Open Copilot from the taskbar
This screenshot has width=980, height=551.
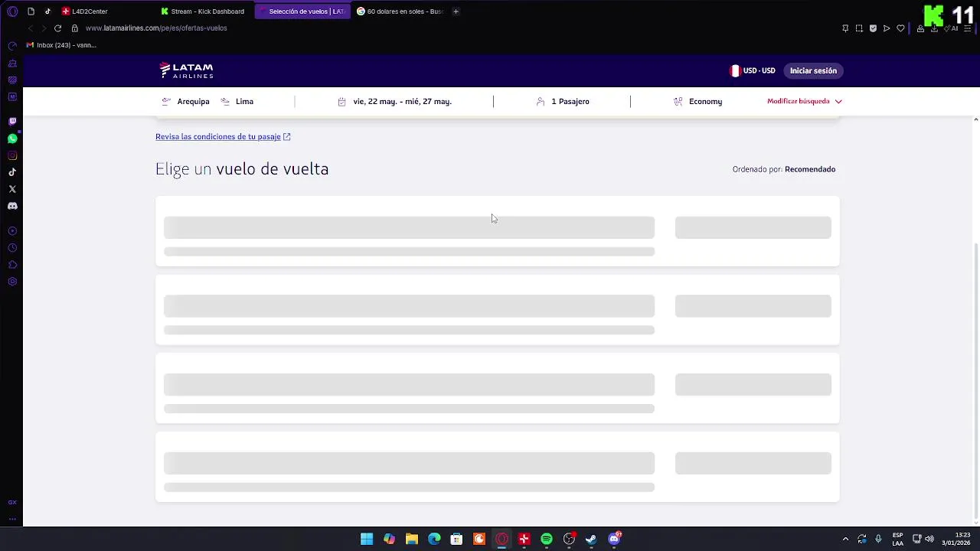389,540
